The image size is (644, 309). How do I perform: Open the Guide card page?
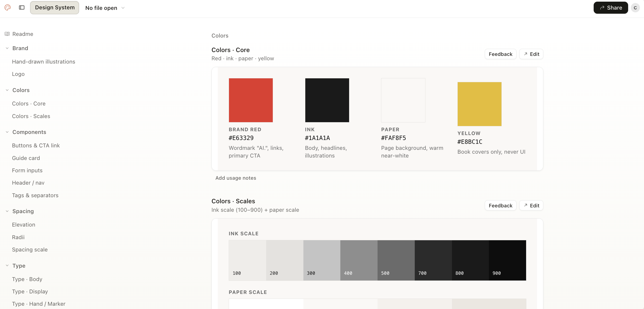pos(26,158)
